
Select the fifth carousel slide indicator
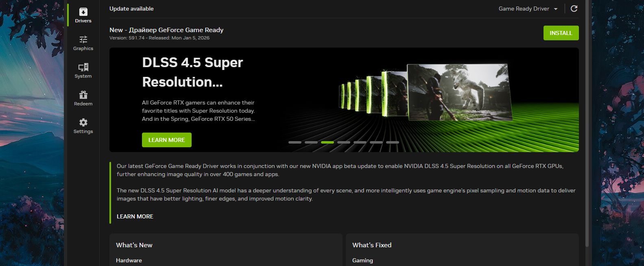(360, 142)
